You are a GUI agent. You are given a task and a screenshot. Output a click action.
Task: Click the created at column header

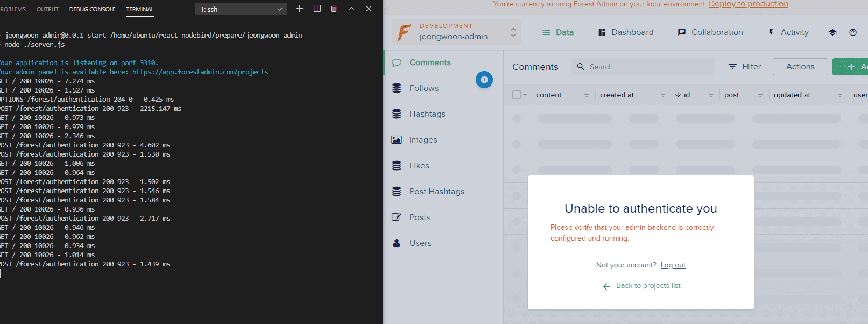pos(617,95)
